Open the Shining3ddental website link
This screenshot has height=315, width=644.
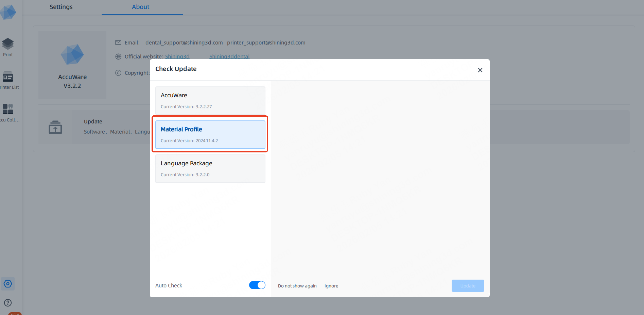[229, 56]
